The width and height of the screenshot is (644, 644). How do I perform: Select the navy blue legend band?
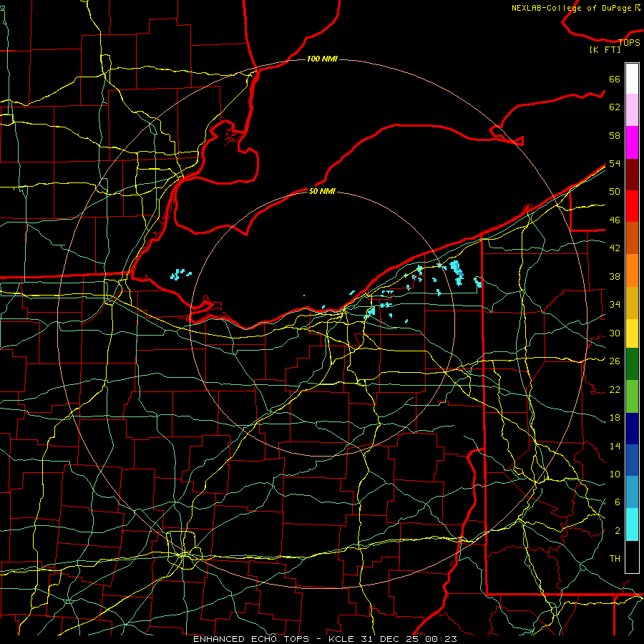click(632, 429)
